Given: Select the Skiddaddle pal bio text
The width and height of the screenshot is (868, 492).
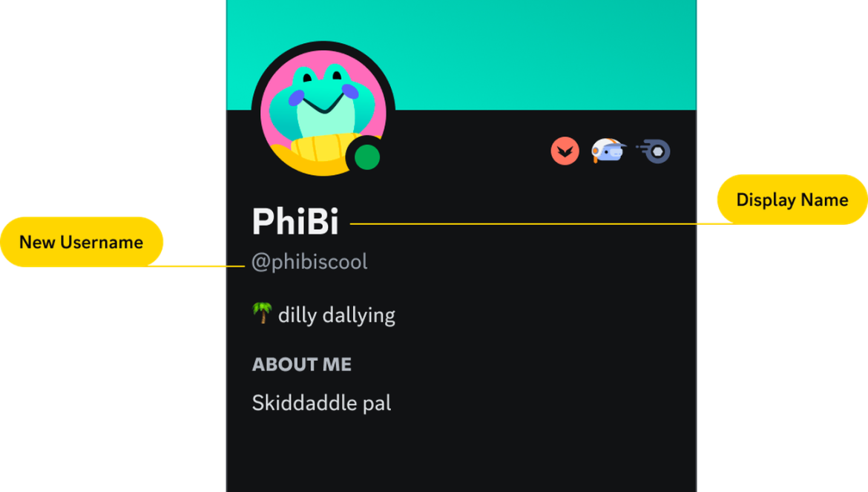Looking at the screenshot, I should 322,403.
